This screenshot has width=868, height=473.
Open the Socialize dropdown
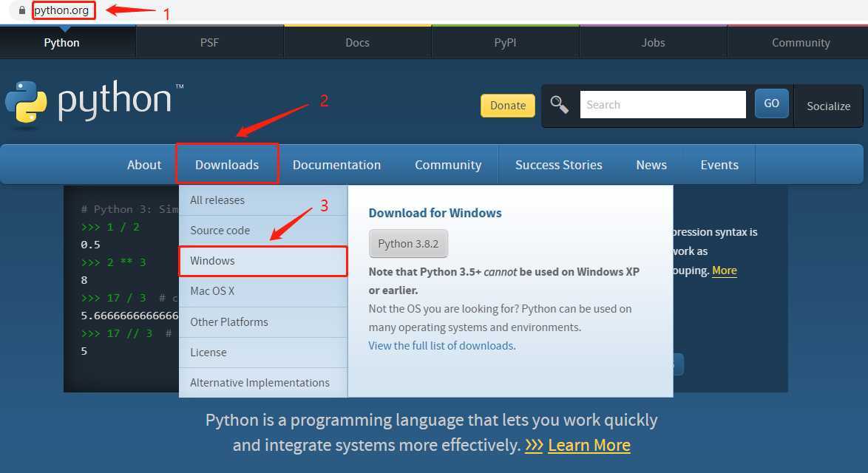click(828, 106)
